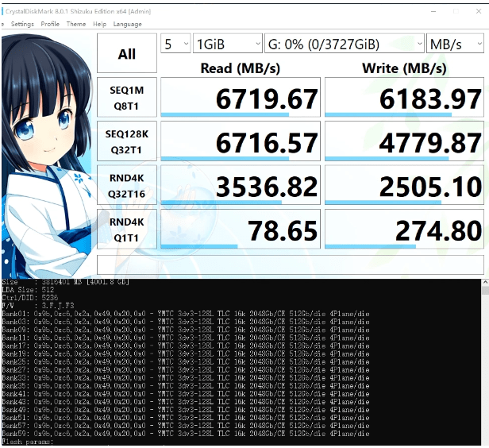Start the RND4K Q1T1 test
Screen dimensions: 489x448
(x=126, y=229)
